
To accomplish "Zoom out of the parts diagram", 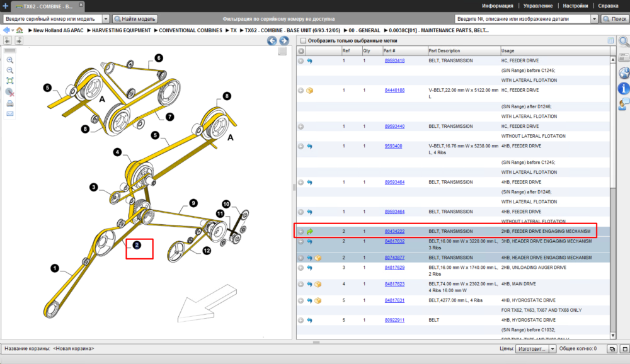I will coord(10,71).
